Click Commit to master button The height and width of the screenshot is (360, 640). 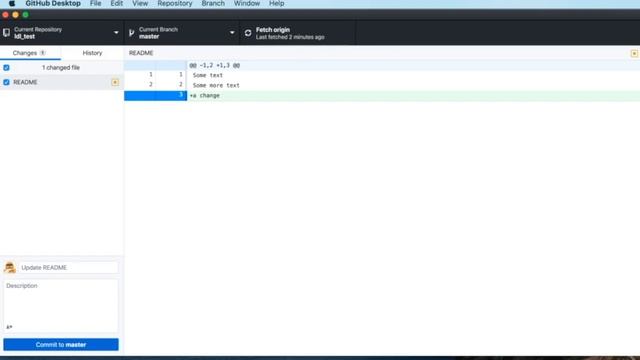[61, 344]
